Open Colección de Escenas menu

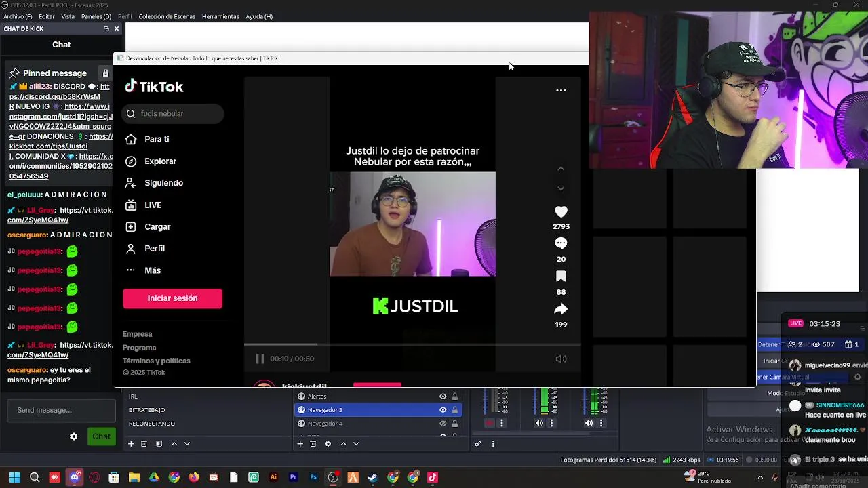click(167, 16)
